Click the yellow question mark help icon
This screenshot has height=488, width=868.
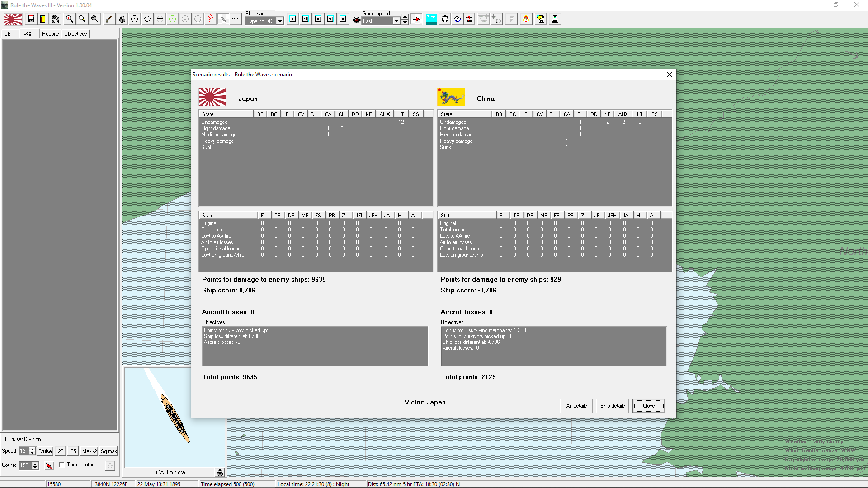(x=526, y=19)
